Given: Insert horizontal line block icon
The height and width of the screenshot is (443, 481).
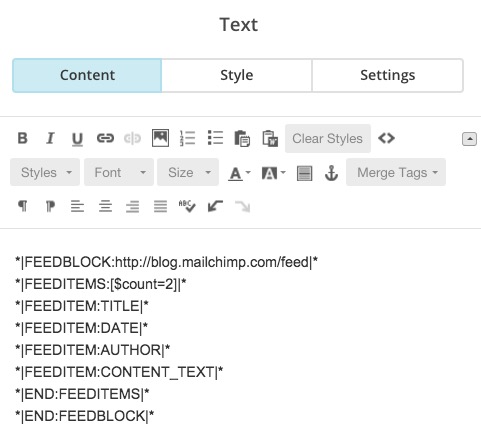Looking at the screenshot, I should click(304, 173).
